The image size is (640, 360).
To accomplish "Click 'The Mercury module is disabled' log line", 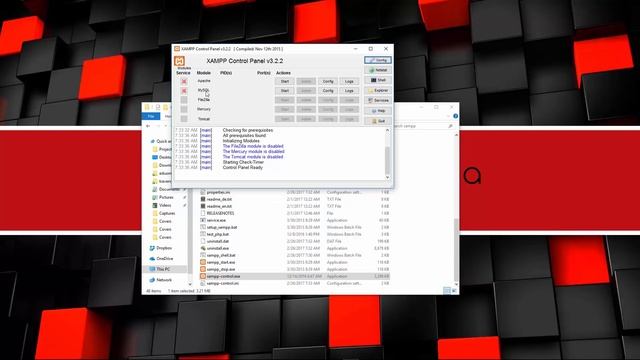I will (x=253, y=151).
